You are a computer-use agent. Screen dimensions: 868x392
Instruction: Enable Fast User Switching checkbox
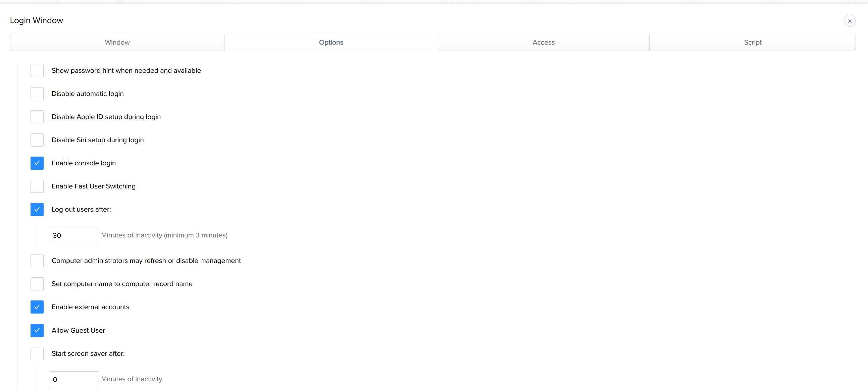37,186
